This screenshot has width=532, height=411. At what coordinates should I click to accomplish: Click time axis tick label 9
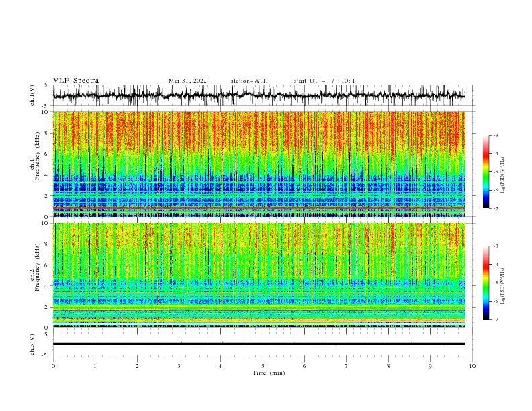tap(430, 366)
